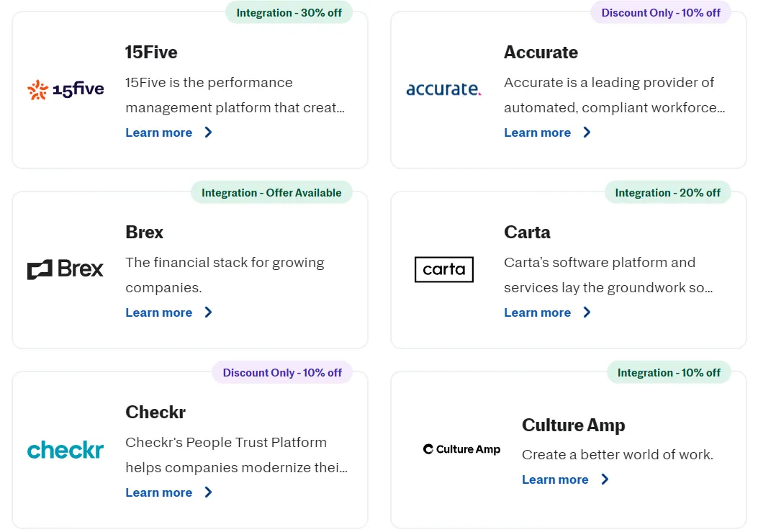Screen dimensions: 758x532
Task: Click the chevron arrow in Brex card
Action: coord(208,312)
